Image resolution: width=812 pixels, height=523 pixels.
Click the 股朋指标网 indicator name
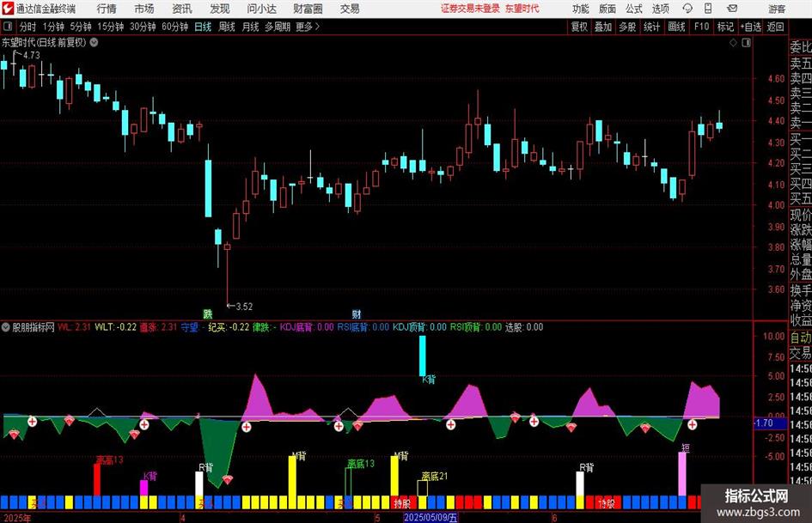pyautogui.click(x=34, y=327)
